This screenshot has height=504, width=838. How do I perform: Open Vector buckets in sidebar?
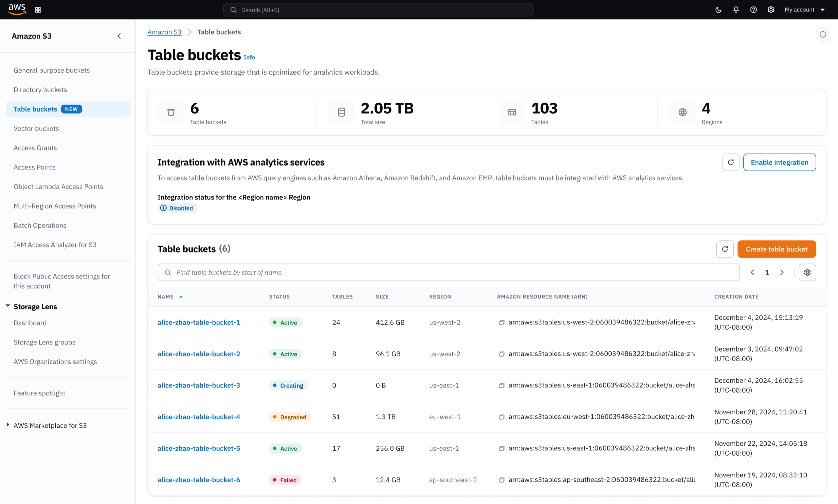pyautogui.click(x=36, y=128)
